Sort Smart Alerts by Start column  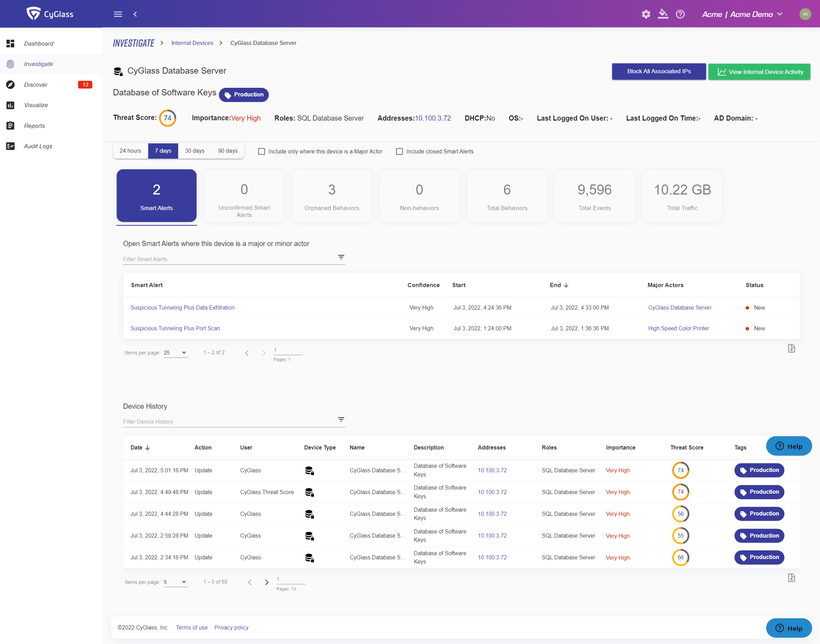point(459,285)
